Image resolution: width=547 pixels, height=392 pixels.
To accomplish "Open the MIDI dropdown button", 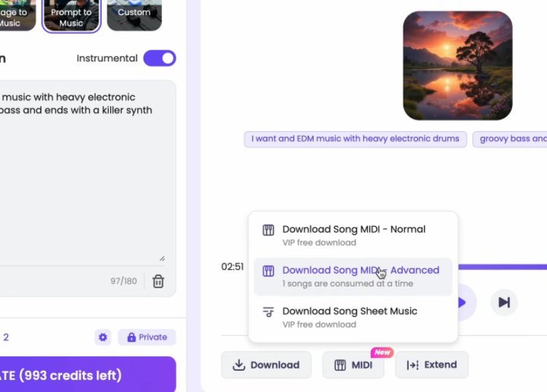I will click(353, 365).
